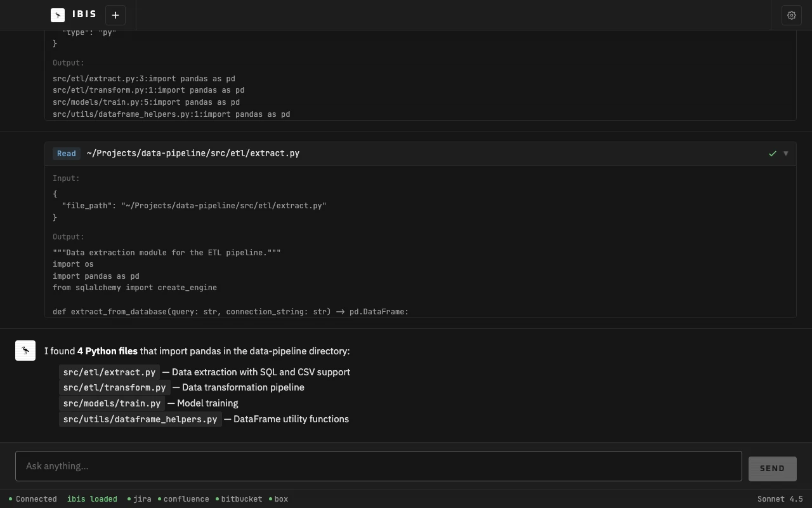Click the blue Read tool badge
This screenshot has width=812, height=508.
click(66, 154)
